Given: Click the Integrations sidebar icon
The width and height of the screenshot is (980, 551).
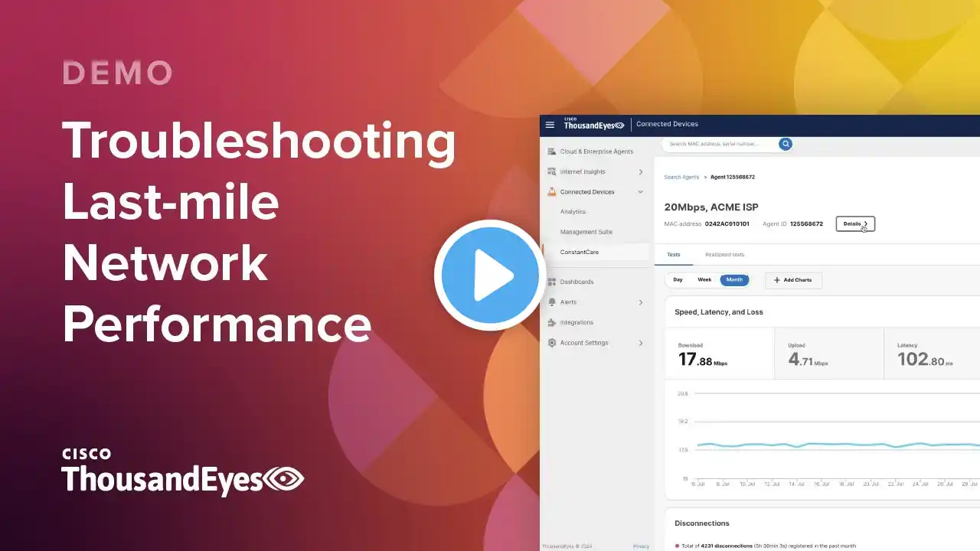Looking at the screenshot, I should pos(552,322).
